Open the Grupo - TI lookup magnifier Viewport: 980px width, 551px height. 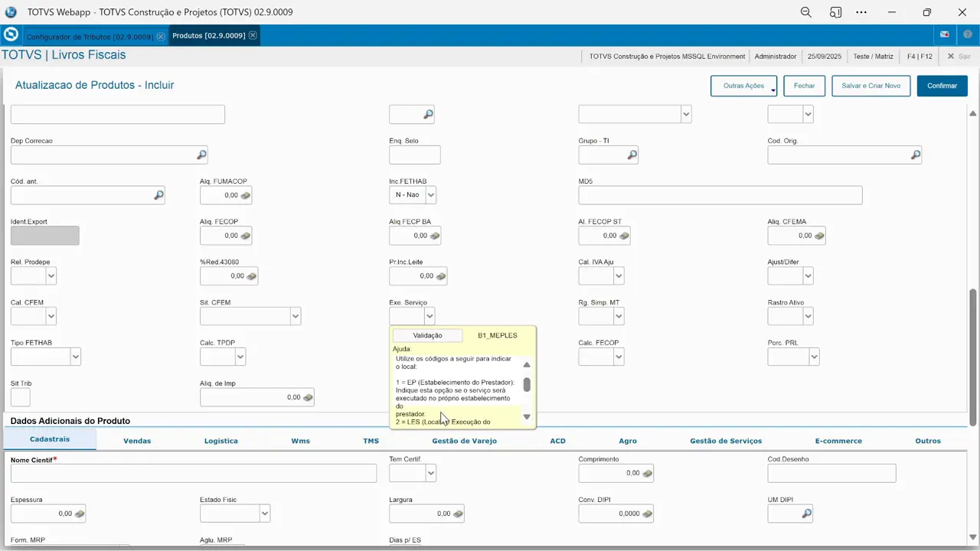click(x=632, y=155)
